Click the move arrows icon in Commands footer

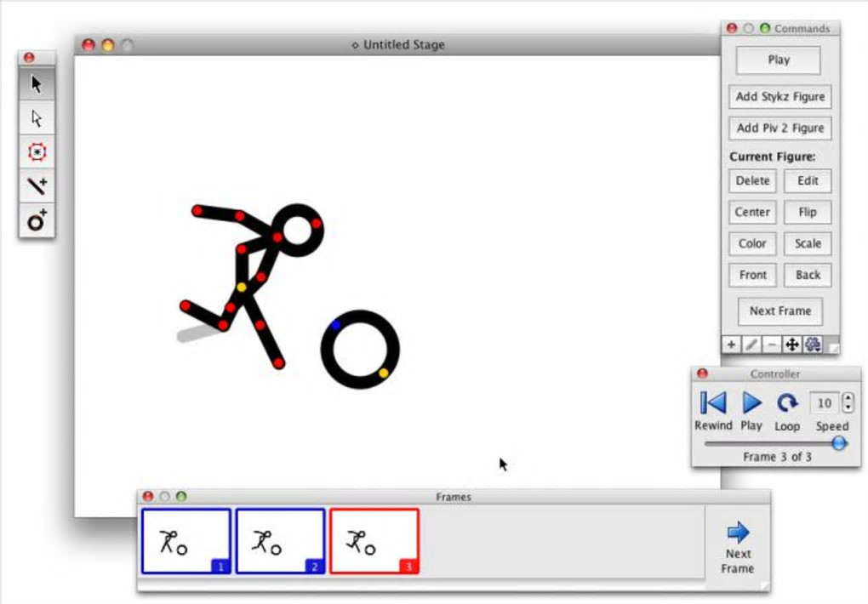[x=792, y=345]
